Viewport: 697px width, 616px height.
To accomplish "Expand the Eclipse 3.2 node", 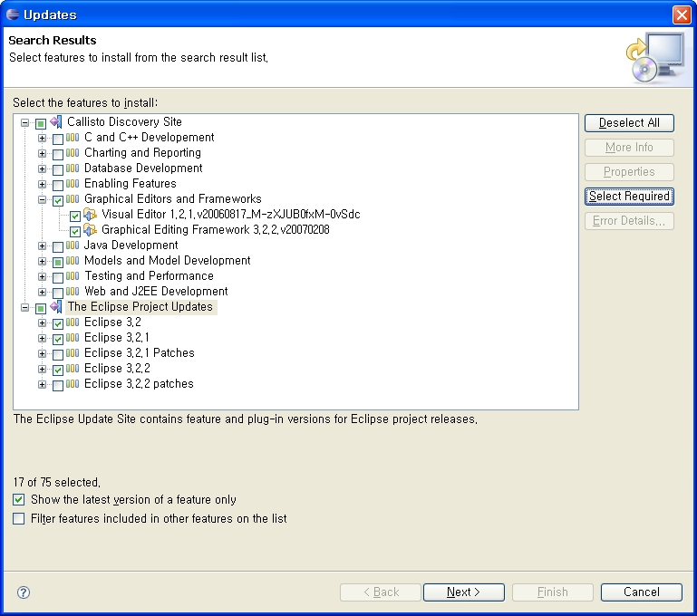I will [x=43, y=322].
